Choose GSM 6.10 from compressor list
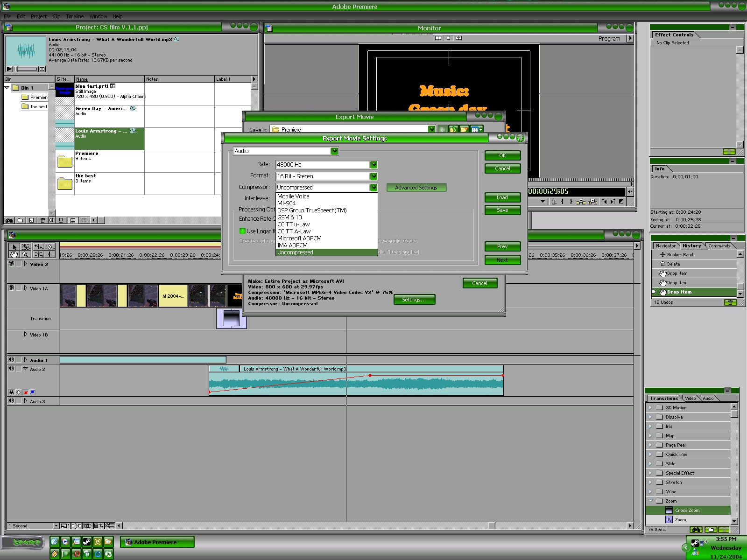Viewport: 747px width, 560px height. (x=327, y=217)
